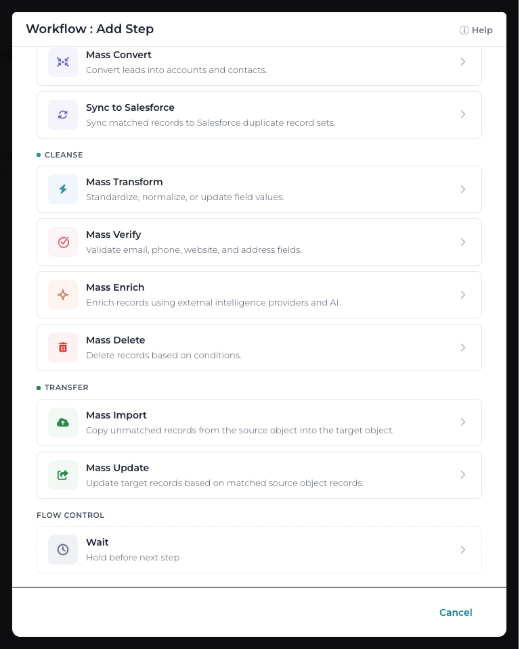The height and width of the screenshot is (649, 519).
Task: Select the Mass Transform step title
Action: [124, 182]
